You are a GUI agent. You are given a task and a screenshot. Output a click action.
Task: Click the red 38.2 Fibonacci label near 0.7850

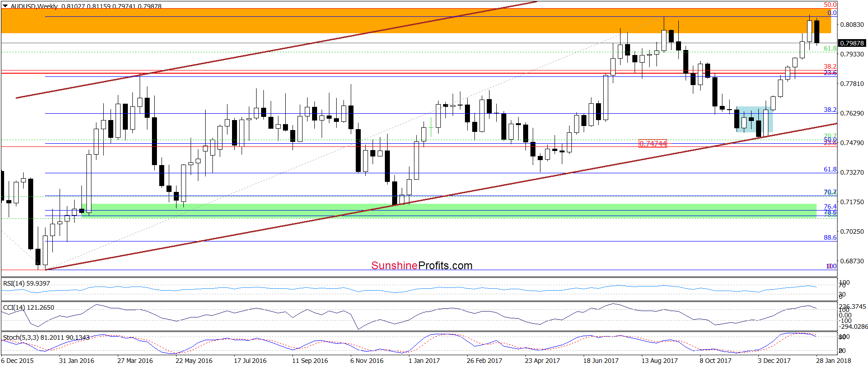coord(830,66)
